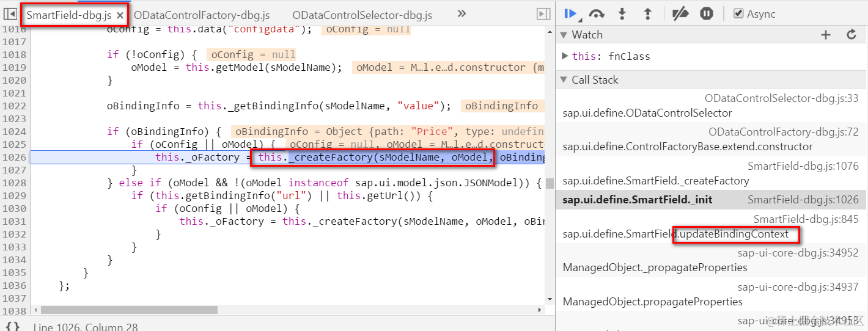Select ControlFactoryBase.extend.constructor stack frame
The height and width of the screenshot is (331, 868).
coord(712,139)
